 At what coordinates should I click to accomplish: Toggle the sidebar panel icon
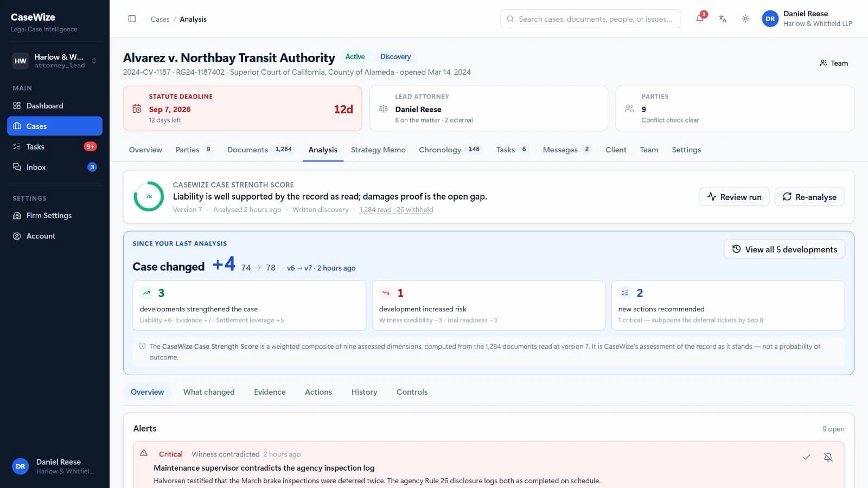pos(132,19)
